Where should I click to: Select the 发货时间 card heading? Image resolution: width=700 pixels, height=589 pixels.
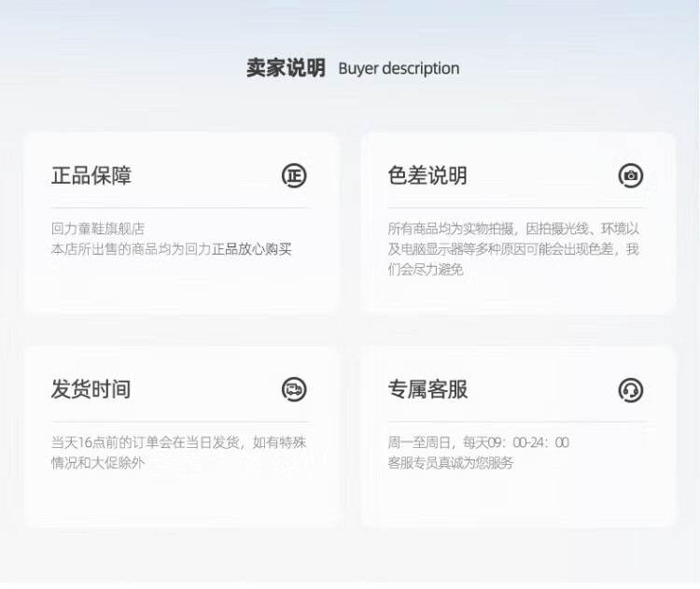coord(91,389)
